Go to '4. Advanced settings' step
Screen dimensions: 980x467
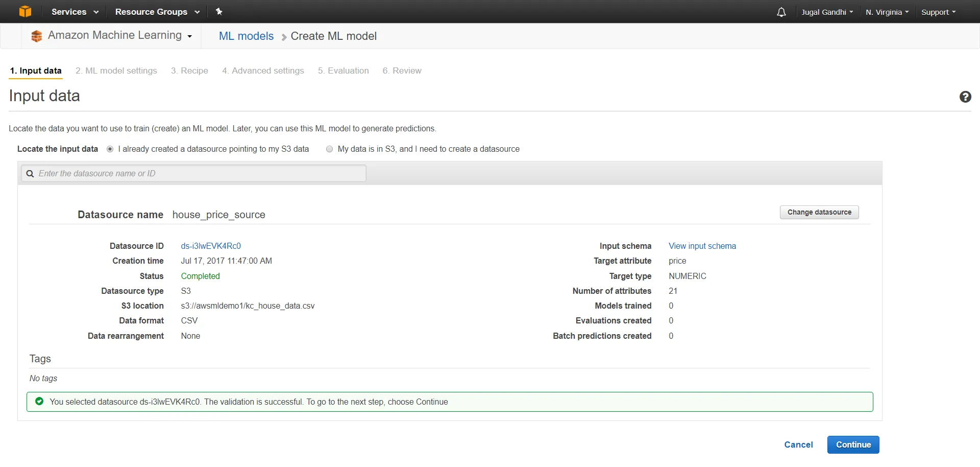tap(263, 71)
